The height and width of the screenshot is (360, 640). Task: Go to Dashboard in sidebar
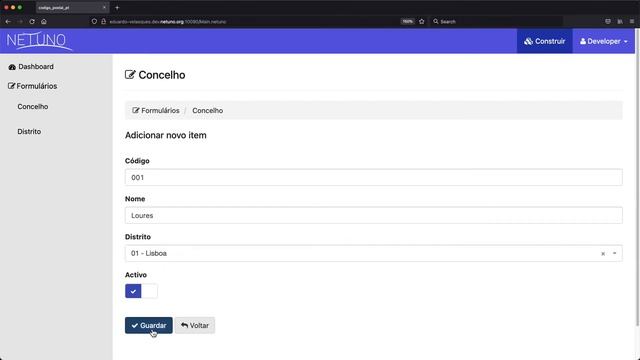click(31, 67)
